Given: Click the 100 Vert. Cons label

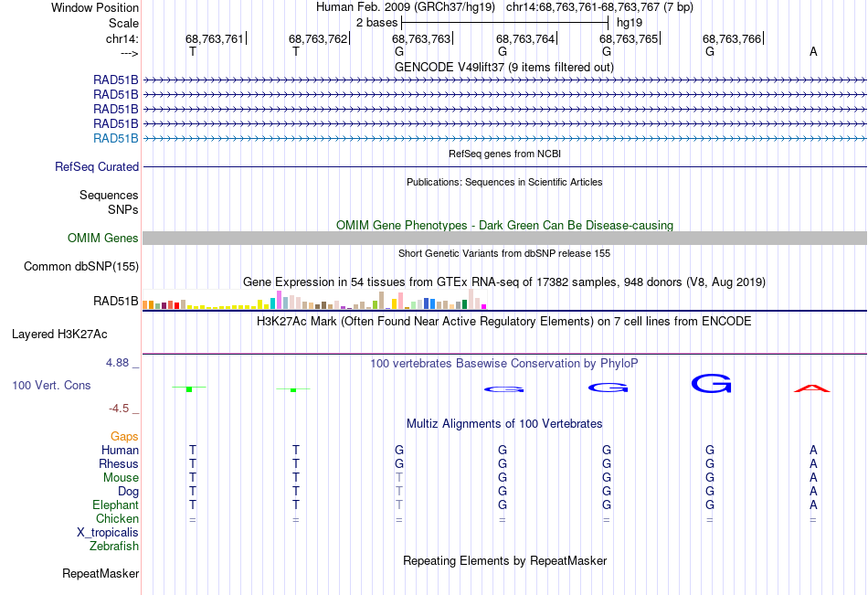Looking at the screenshot, I should [x=51, y=385].
